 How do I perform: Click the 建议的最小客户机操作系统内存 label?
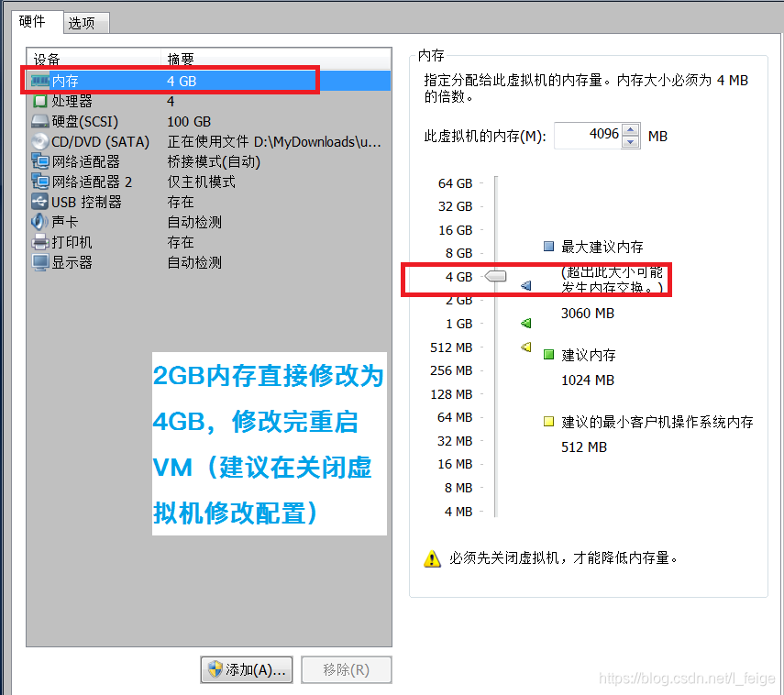[657, 422]
